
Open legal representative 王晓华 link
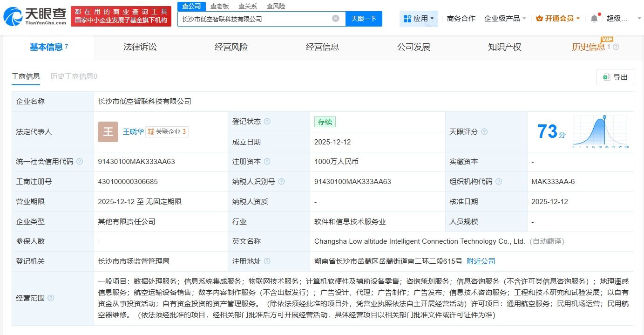pos(133,132)
